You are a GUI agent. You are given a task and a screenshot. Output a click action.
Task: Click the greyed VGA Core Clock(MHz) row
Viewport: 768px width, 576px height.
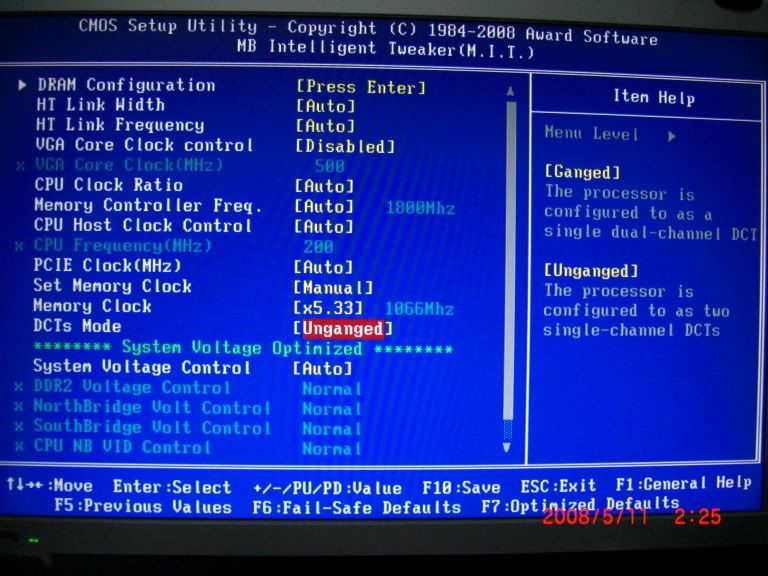[129, 165]
